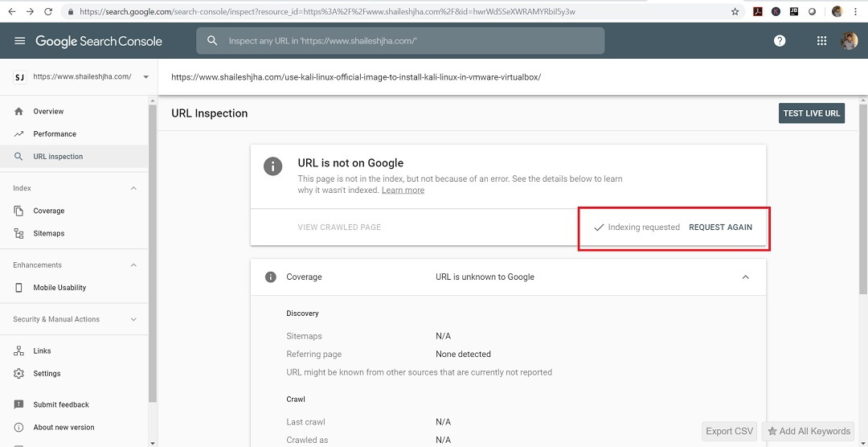Open the Learn more link
This screenshot has height=447, width=868.
(403, 190)
